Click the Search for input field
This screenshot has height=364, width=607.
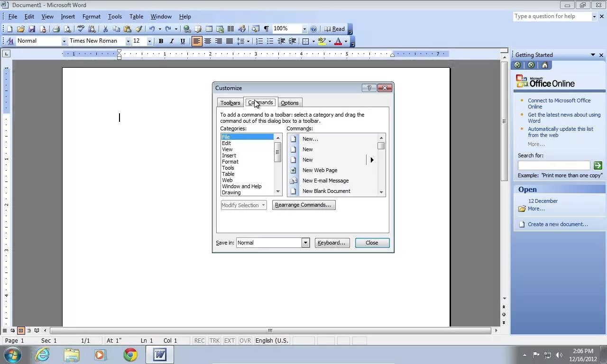click(554, 165)
